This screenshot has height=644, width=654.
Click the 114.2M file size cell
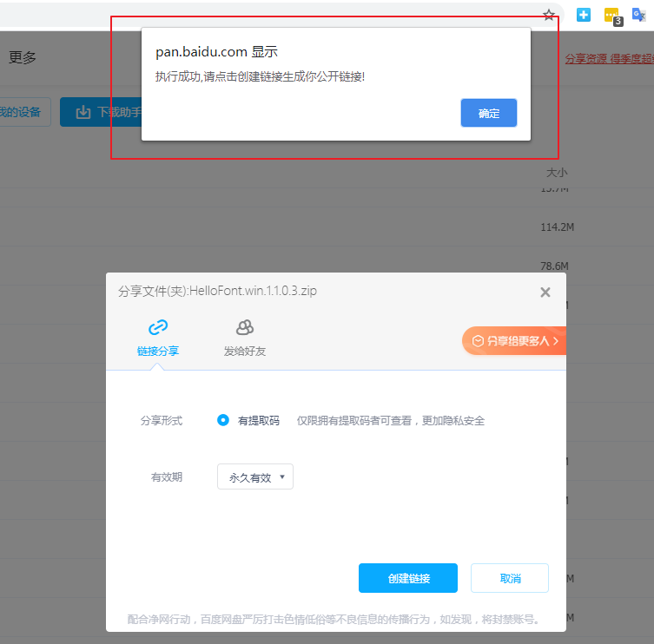(x=558, y=227)
